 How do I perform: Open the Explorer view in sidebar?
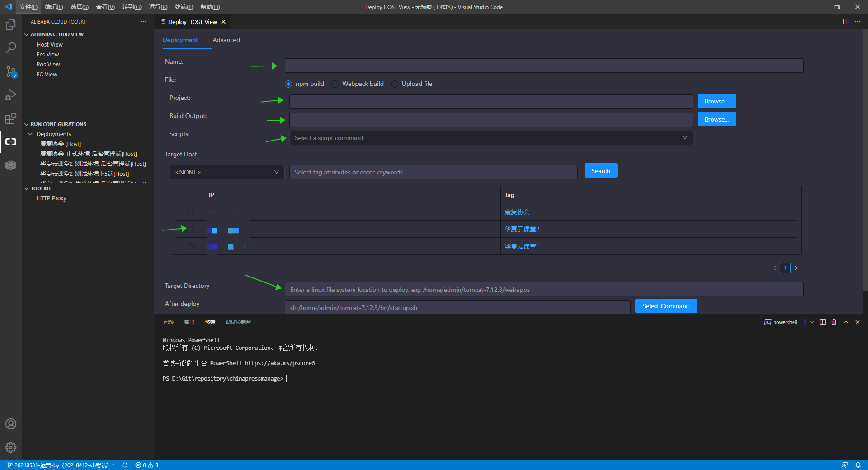point(11,24)
